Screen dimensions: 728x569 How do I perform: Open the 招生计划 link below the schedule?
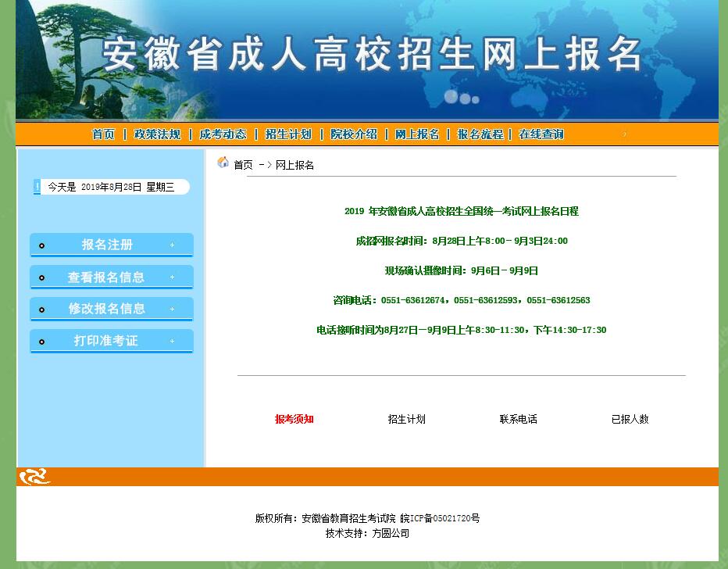click(407, 419)
